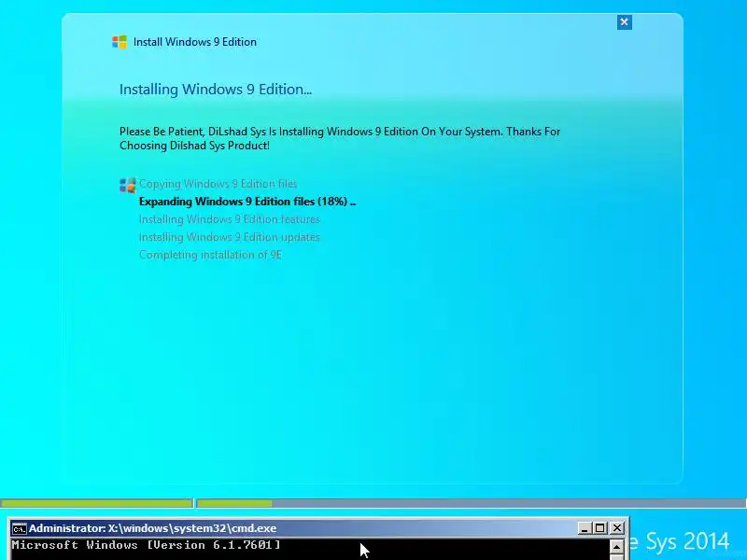Click the Windows logo beside the installer title
The height and width of the screenshot is (560, 747).
pyautogui.click(x=120, y=42)
